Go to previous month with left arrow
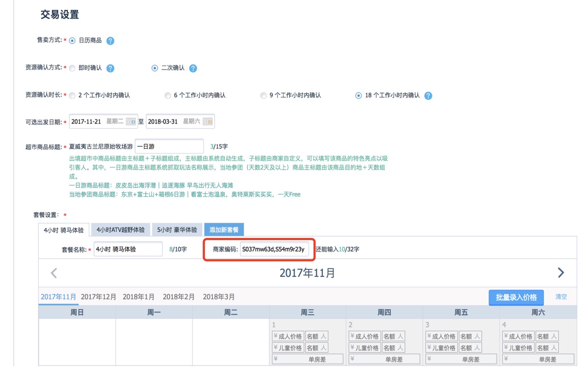588x376 pixels. (54, 273)
